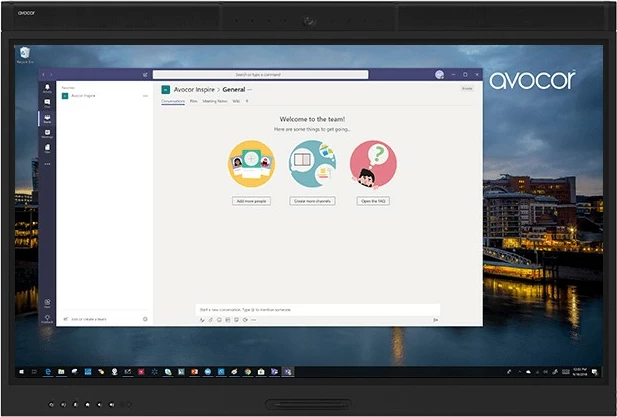Expand more apps ellipsis in sidebar
This screenshot has height=417, width=617.
46,163
